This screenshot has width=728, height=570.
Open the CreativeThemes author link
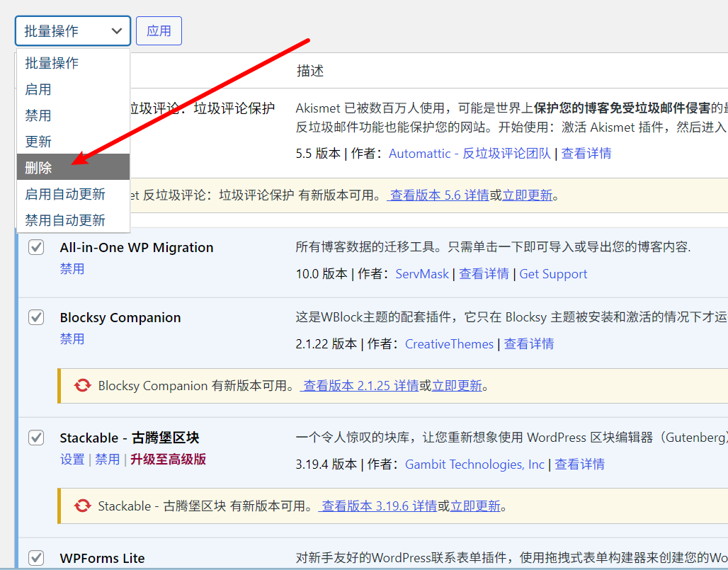(x=449, y=344)
